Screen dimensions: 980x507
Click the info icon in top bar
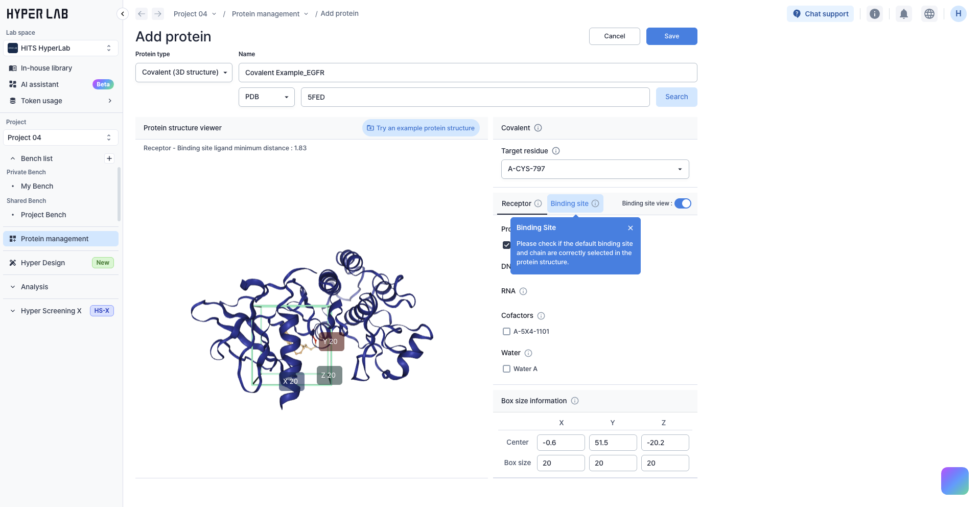tap(875, 14)
